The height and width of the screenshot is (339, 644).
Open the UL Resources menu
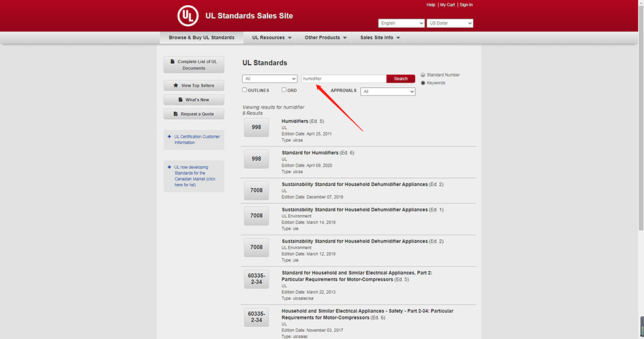pos(271,37)
